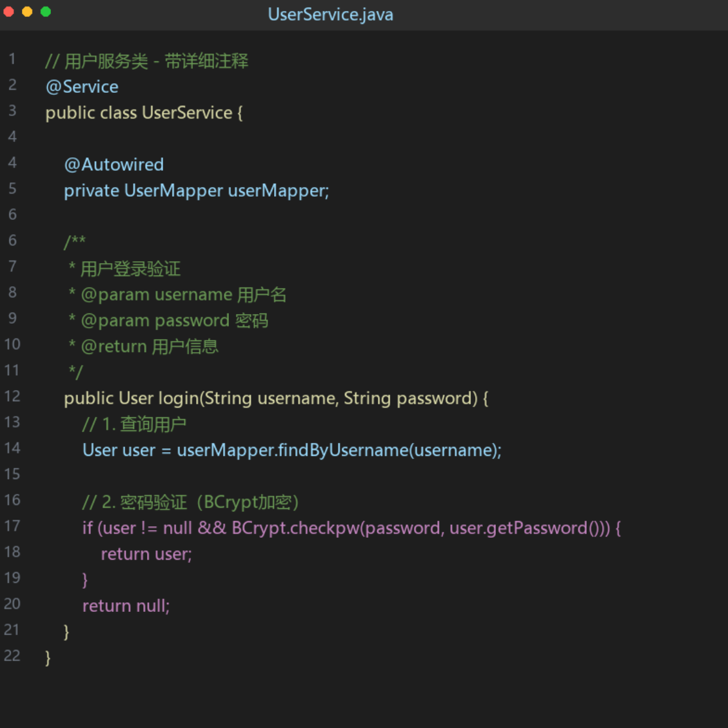Minimize the window using the yellow button

click(27, 12)
